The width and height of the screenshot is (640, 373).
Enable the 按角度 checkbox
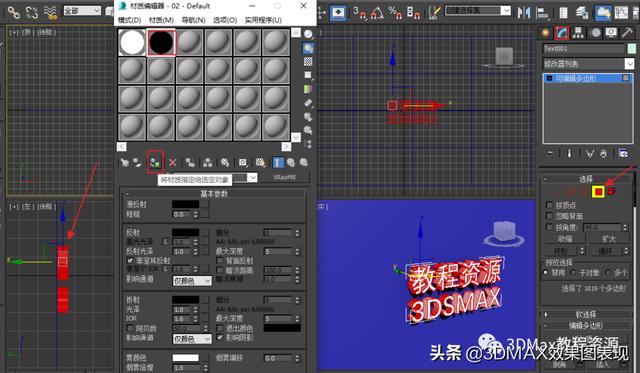tap(549, 227)
